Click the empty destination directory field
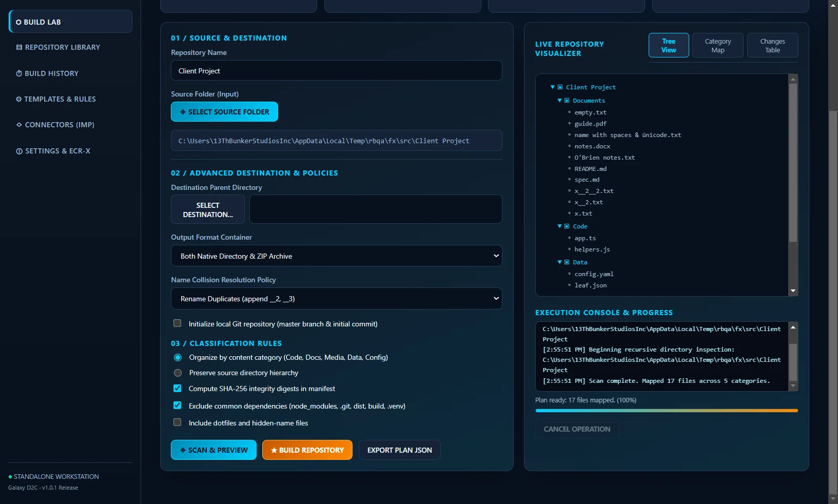The height and width of the screenshot is (504, 838). pyautogui.click(x=376, y=209)
